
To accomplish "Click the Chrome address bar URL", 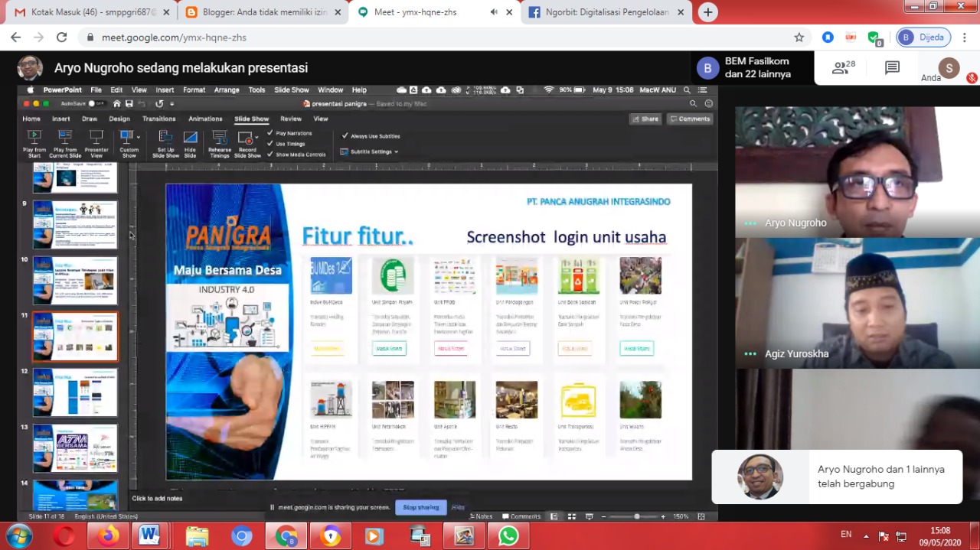I will coord(175,37).
